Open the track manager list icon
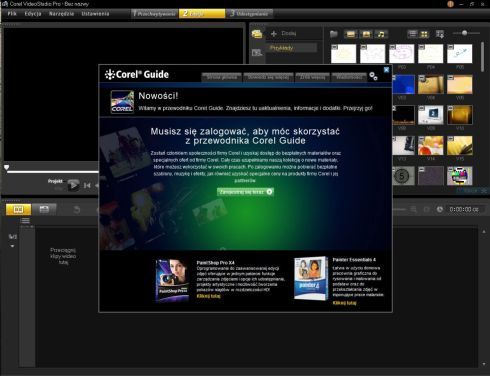The width and height of the screenshot is (490, 376). [25, 221]
